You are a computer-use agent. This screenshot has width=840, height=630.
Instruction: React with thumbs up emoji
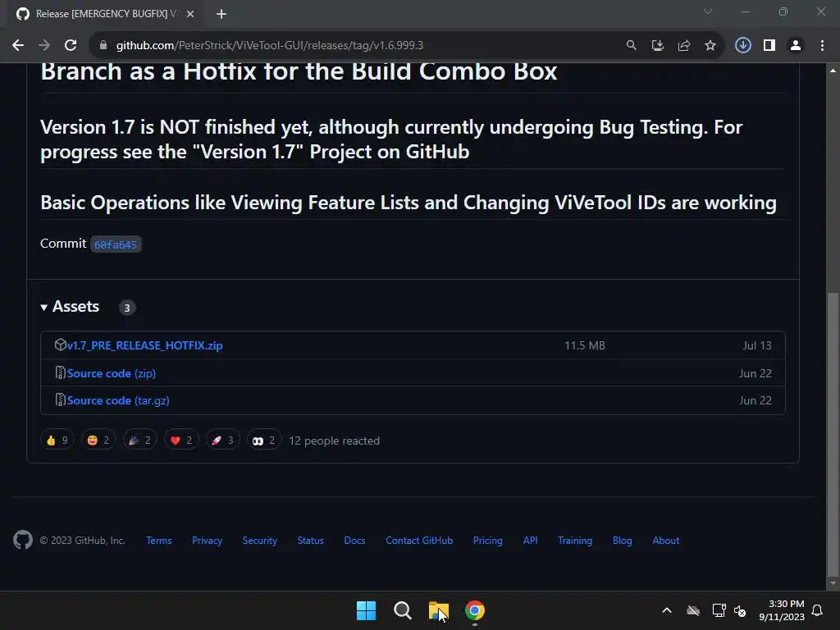coord(57,441)
